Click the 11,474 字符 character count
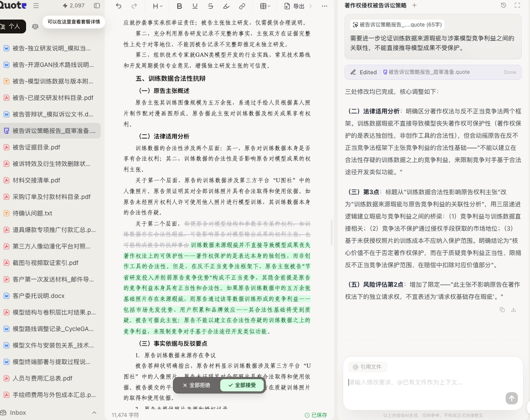 125,415
